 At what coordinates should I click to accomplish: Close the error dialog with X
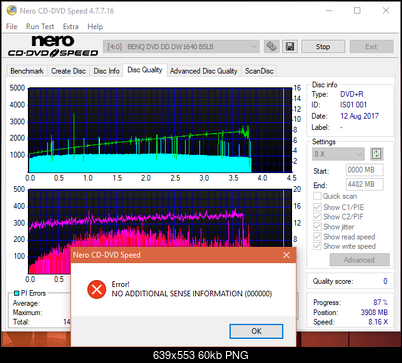point(286,255)
